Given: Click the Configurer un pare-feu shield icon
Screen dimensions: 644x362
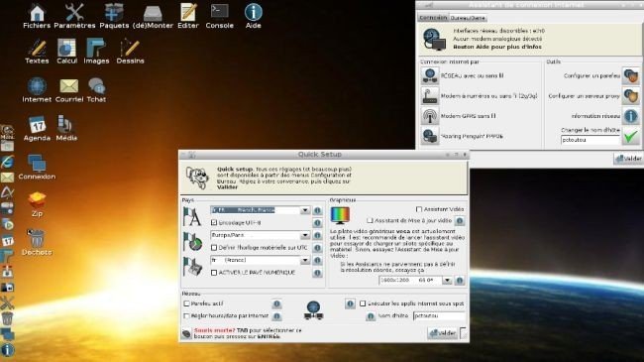Looking at the screenshot, I should [631, 75].
